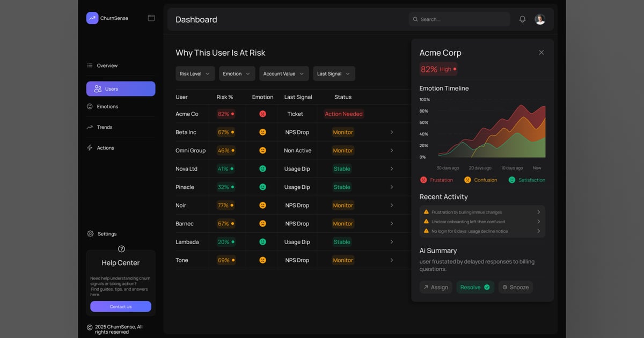Image resolution: width=644 pixels, height=338 pixels.
Task: Click warning icon for unclear onboarding
Action: 427,221
